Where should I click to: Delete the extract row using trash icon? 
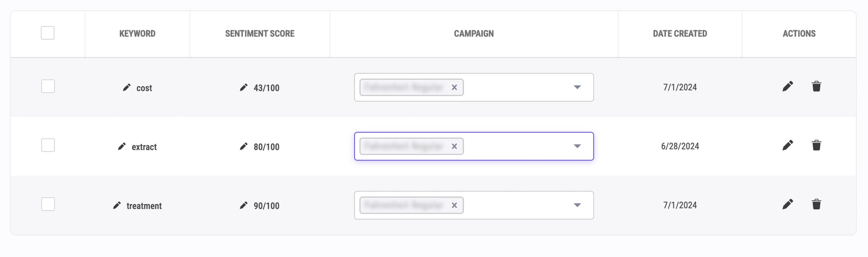(x=816, y=145)
